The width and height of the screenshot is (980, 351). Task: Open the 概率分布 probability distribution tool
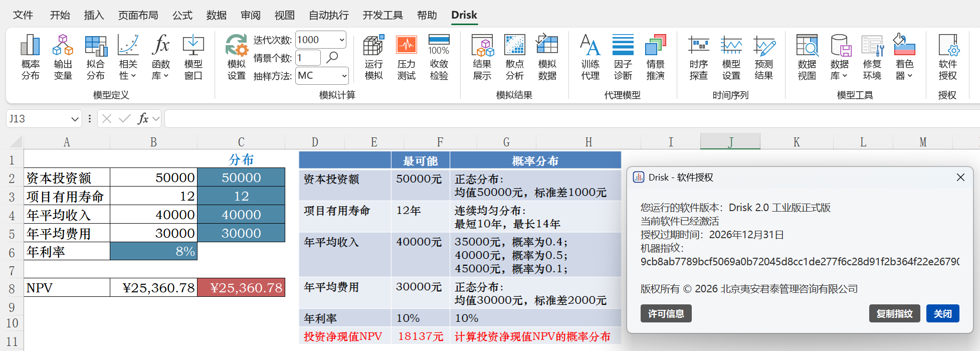pos(30,57)
